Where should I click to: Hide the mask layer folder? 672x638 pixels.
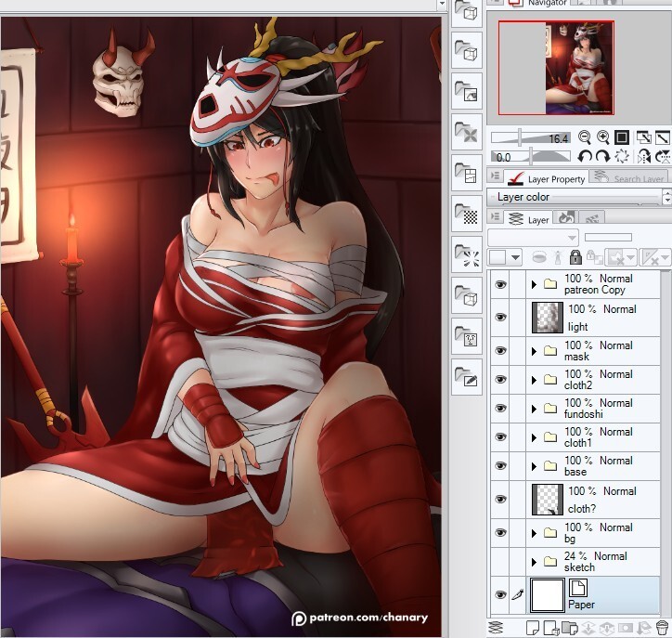(500, 351)
